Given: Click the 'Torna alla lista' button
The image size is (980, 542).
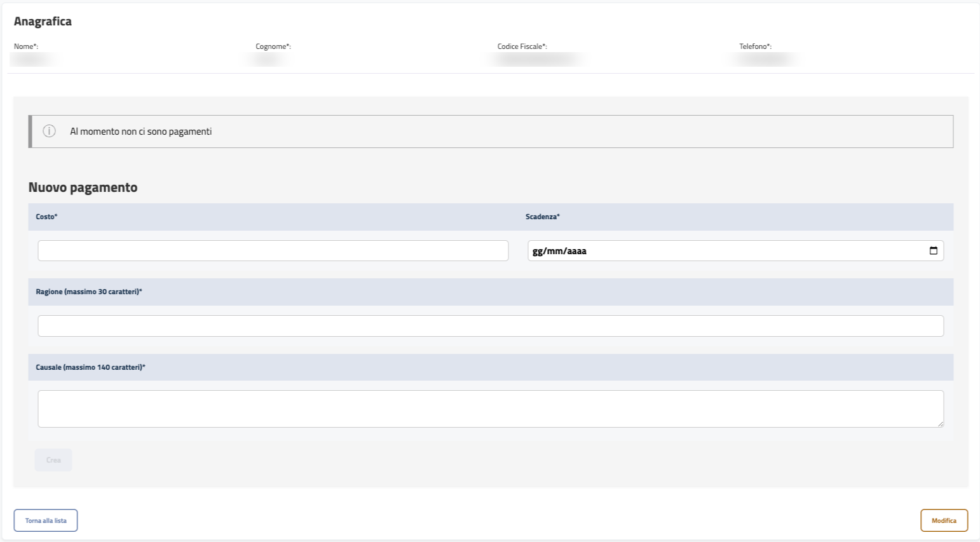Looking at the screenshot, I should [46, 520].
